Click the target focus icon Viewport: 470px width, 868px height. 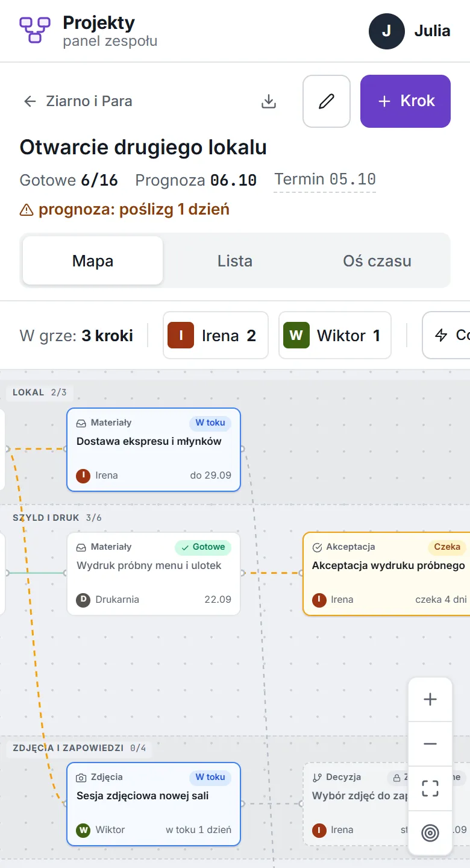coord(430,833)
